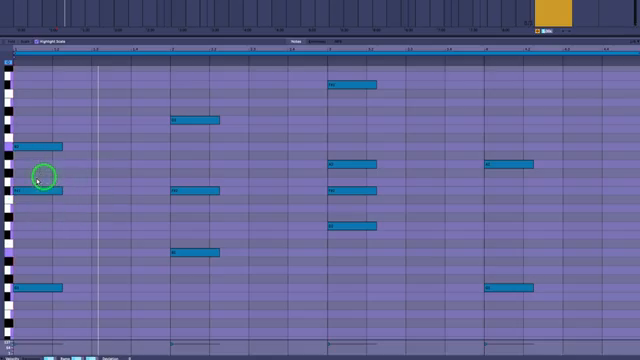Switch to the Notes tab
Screen dimensions: 640x360
point(296,42)
